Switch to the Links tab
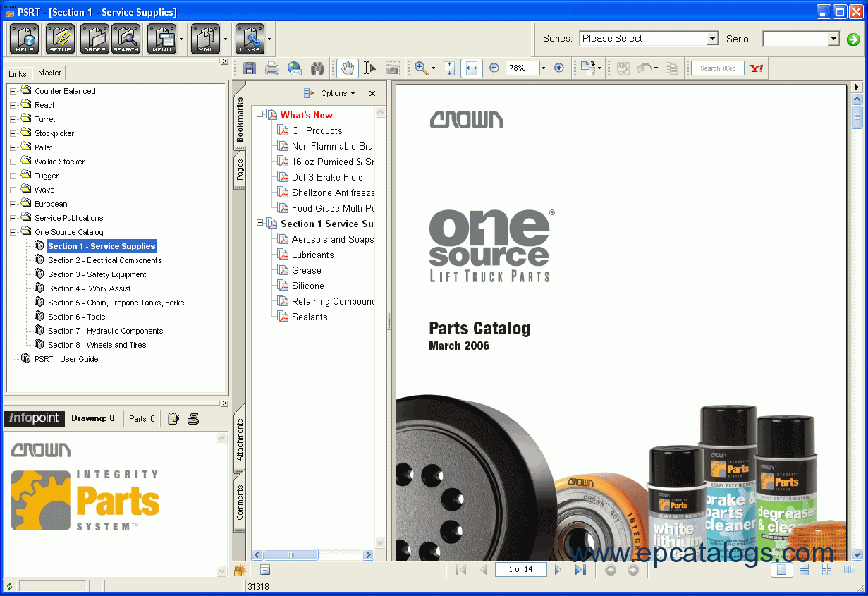This screenshot has height=596, width=868. [18, 73]
